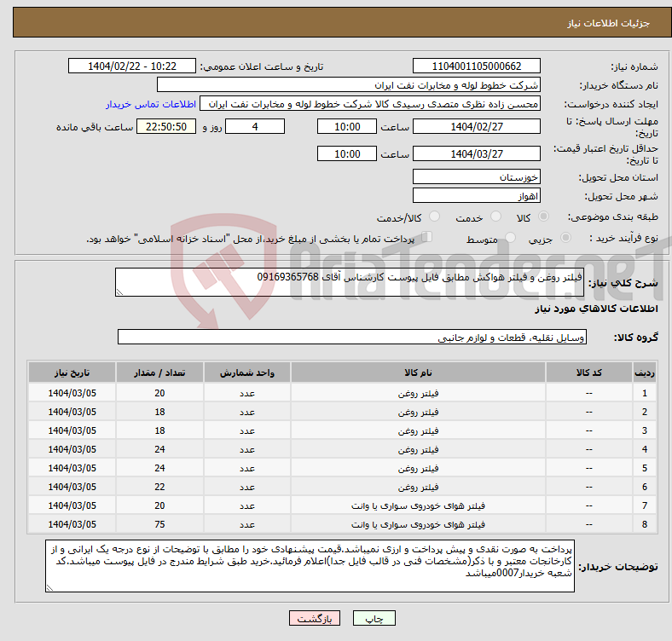Click the واحد شمارش column header
Image resolution: width=672 pixels, height=641 pixels.
tap(247, 372)
